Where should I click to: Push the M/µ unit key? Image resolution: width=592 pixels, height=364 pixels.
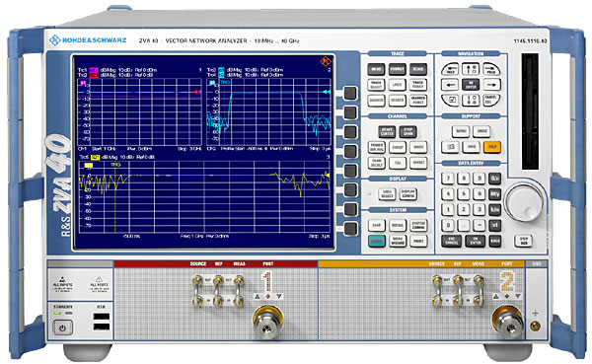point(495,194)
